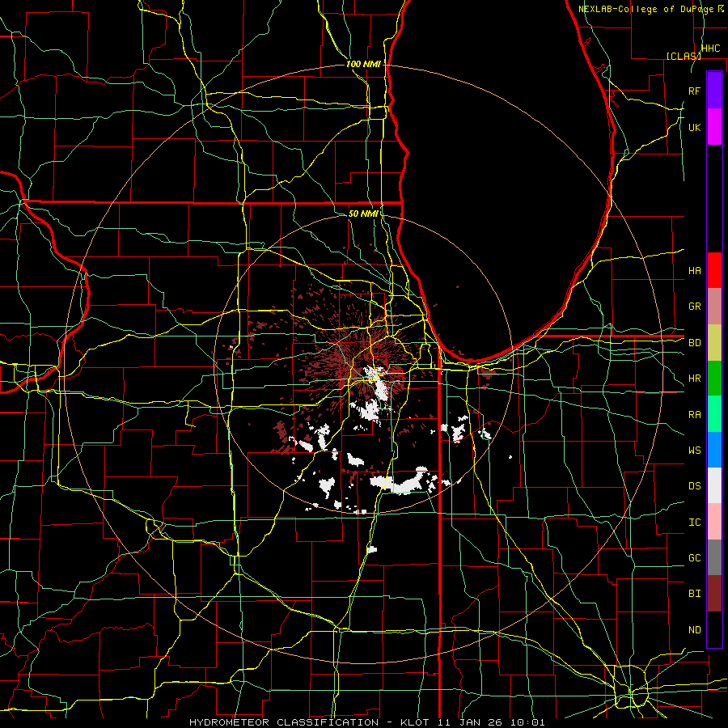This screenshot has width=728, height=728.
Task: Click the BD legend label
Action: tap(695, 343)
